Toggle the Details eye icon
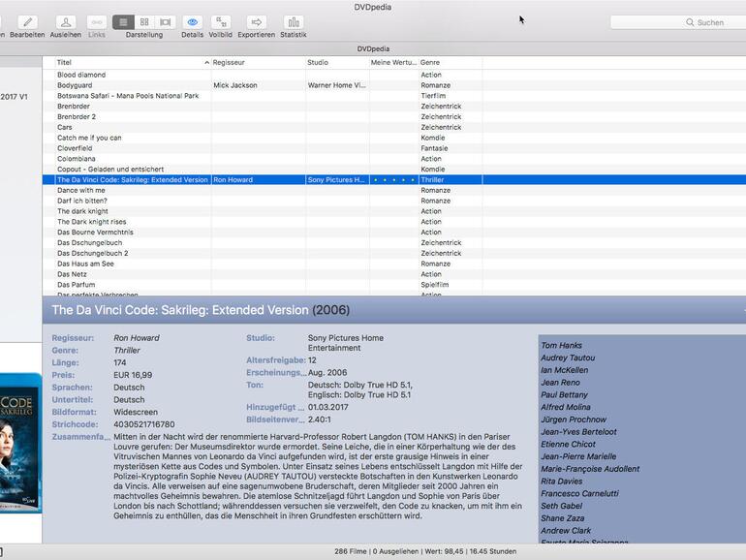 pyautogui.click(x=192, y=22)
